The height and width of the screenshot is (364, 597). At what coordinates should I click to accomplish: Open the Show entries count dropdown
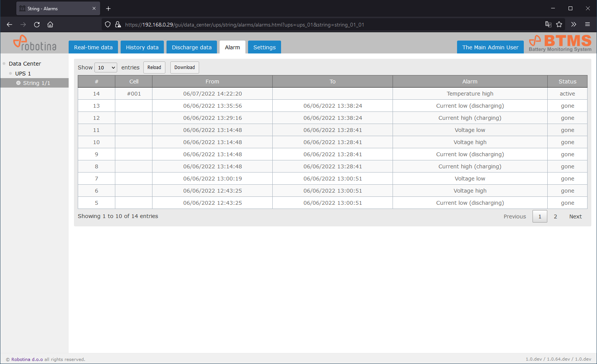tap(106, 67)
